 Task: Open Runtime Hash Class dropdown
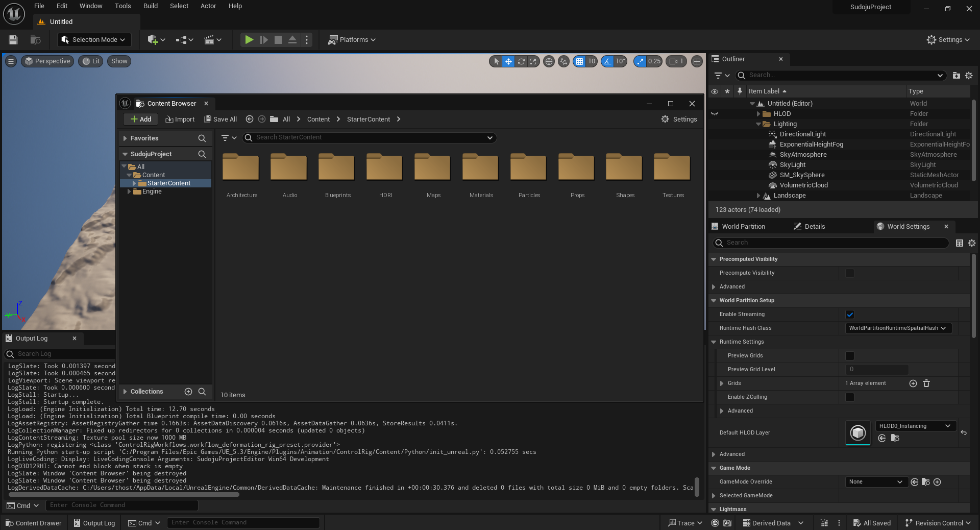pyautogui.click(x=898, y=328)
